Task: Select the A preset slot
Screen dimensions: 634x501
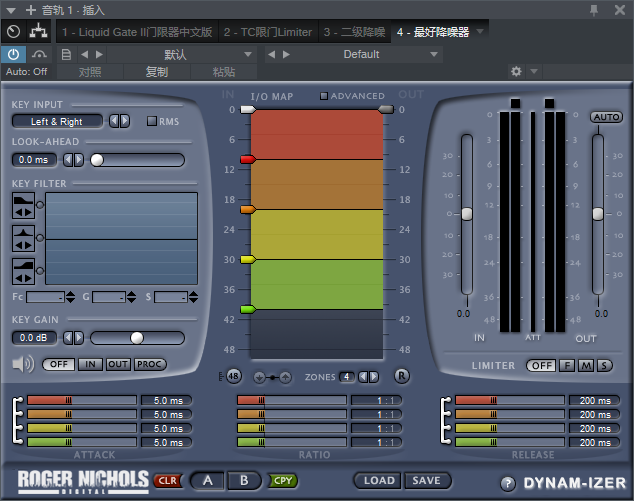Action: point(207,480)
